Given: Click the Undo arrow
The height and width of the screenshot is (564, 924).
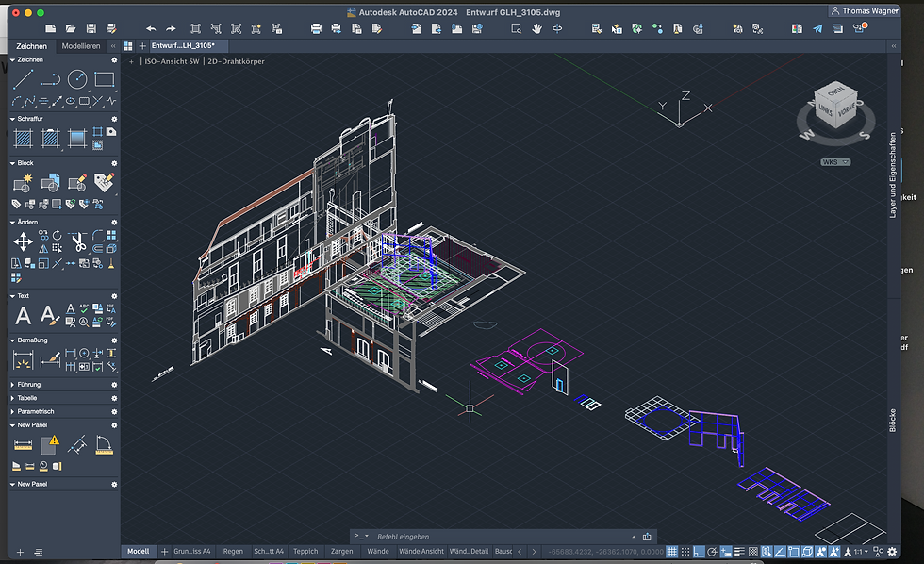Looking at the screenshot, I should (x=151, y=28).
